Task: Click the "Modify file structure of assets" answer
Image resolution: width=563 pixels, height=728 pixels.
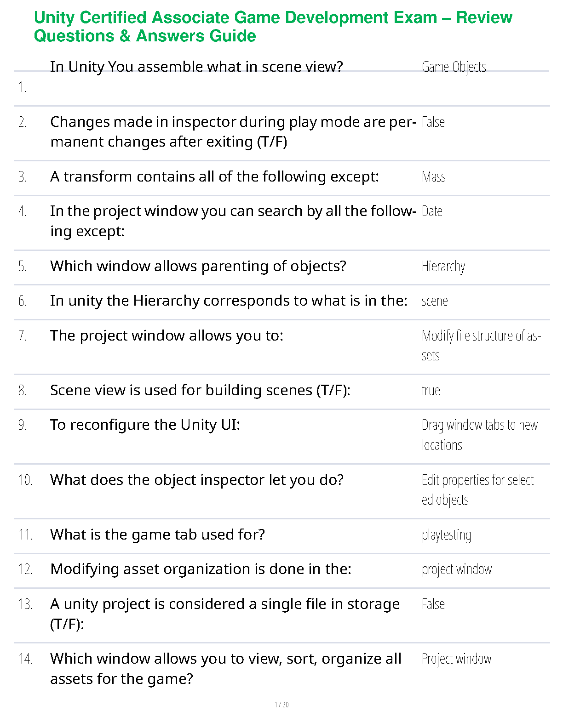Action: [481, 345]
